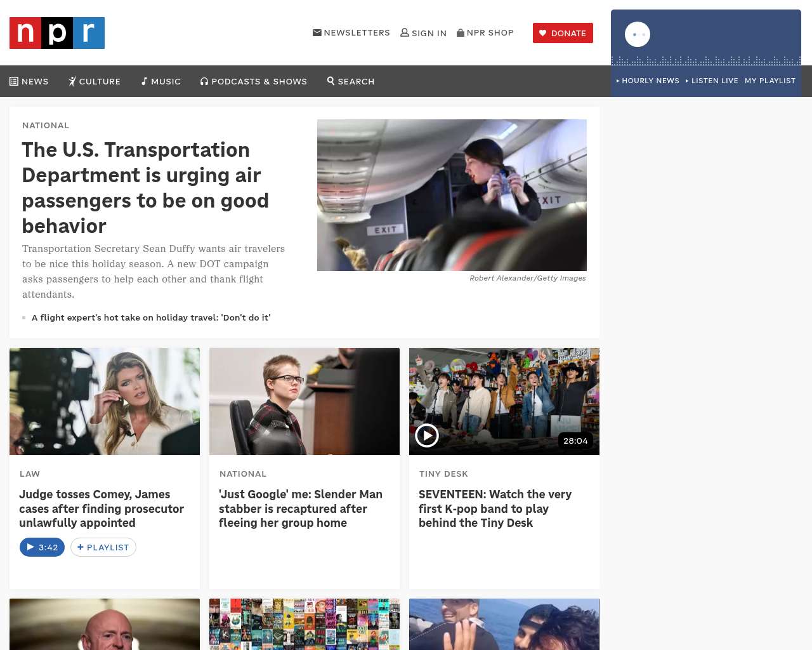Open NPR Shop bag icon

pos(461,32)
